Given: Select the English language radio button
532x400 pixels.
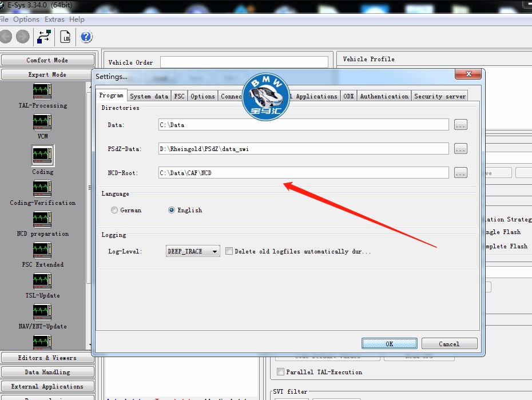Looking at the screenshot, I should (x=172, y=211).
